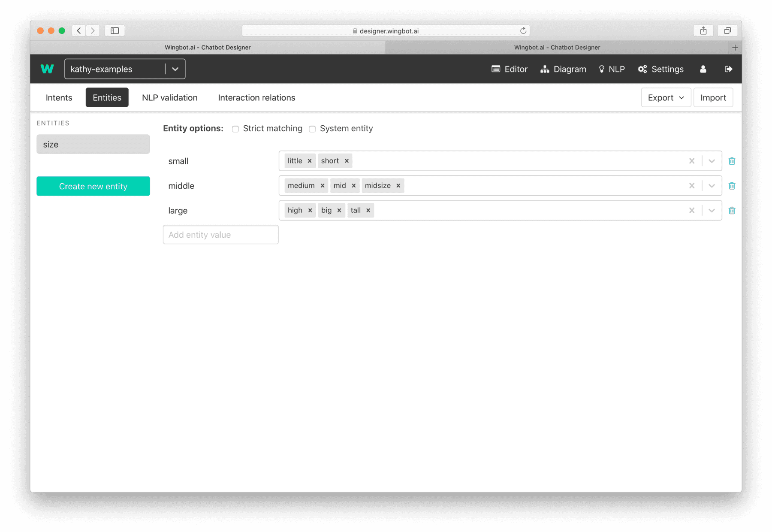
Task: Click the Add entity value field
Action: [220, 235]
